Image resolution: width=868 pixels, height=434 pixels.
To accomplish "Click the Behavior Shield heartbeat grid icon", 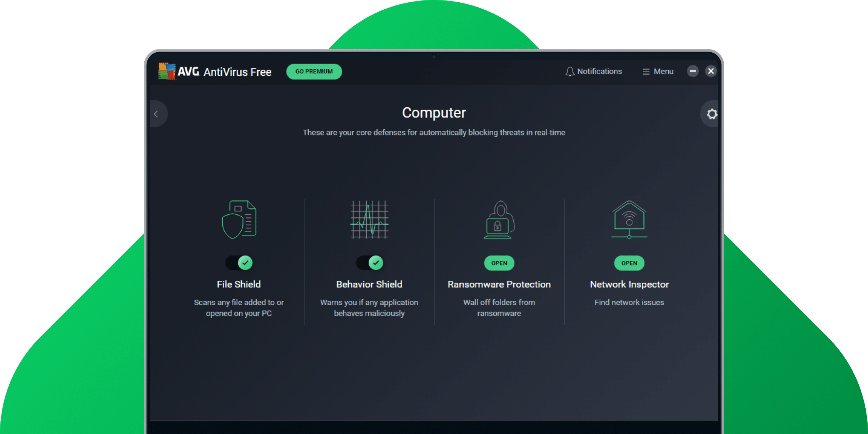I will pos(369,220).
